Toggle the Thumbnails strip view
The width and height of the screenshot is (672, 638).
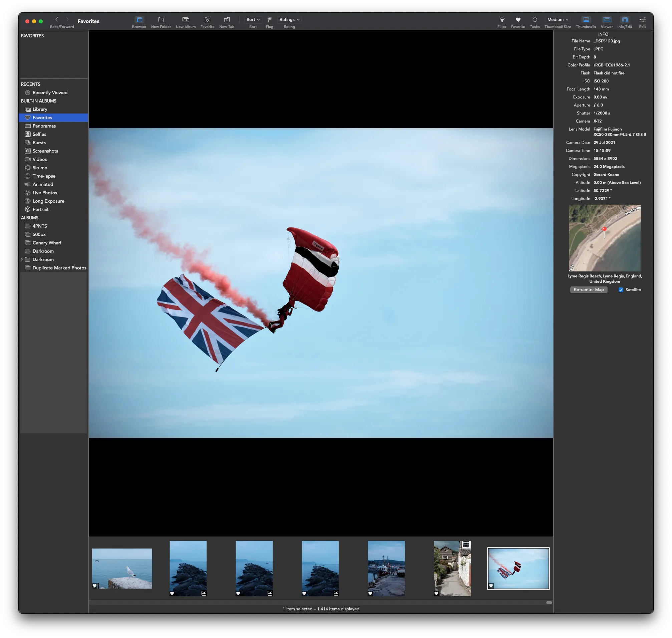(586, 20)
